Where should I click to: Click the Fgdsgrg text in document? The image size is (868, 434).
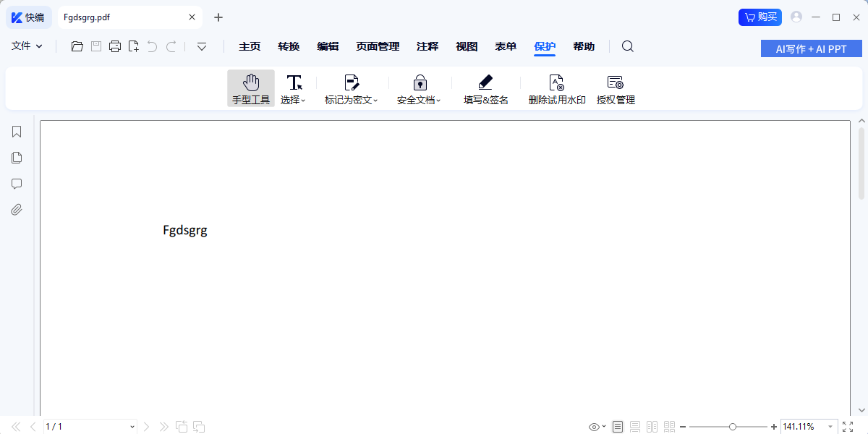(x=185, y=231)
